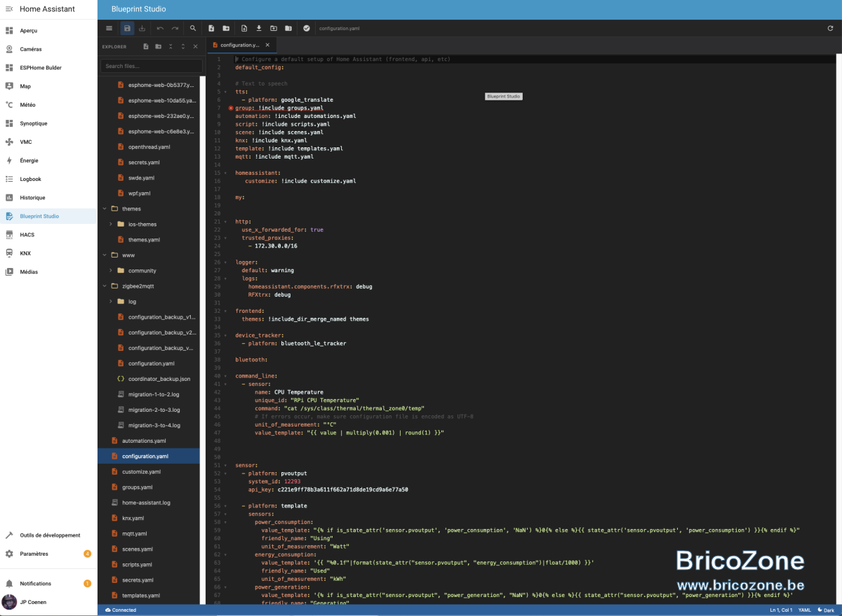Open the search magnifier tool
The image size is (842, 616).
(x=193, y=28)
